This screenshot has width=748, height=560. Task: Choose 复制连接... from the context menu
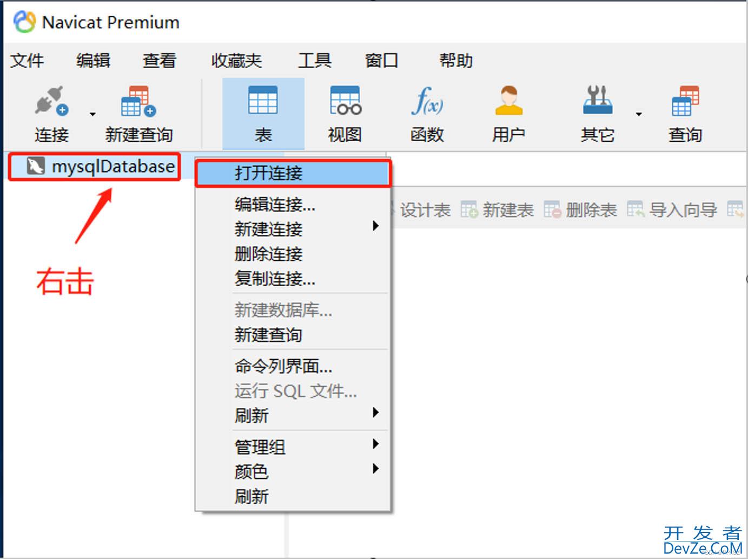pyautogui.click(x=293, y=279)
